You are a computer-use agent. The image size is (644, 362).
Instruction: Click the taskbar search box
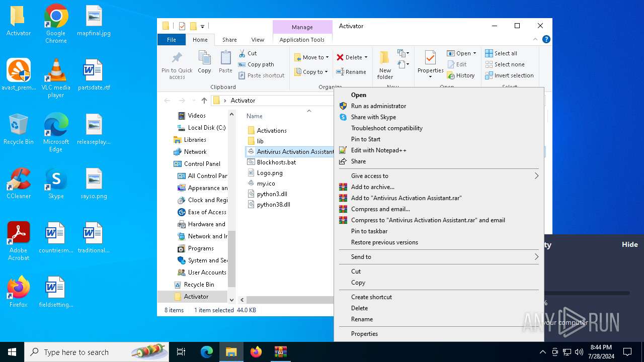tap(97, 352)
